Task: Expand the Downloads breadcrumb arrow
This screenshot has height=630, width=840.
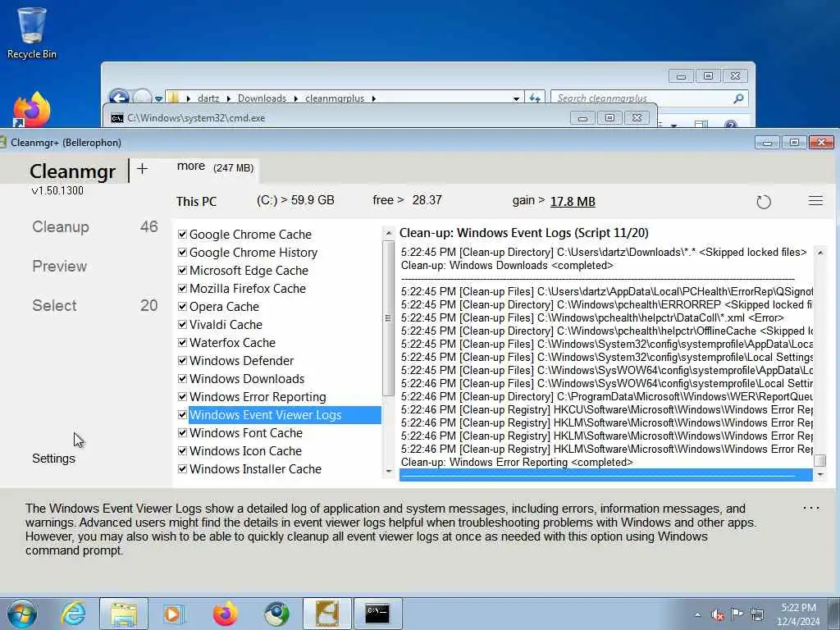Action: (295, 98)
